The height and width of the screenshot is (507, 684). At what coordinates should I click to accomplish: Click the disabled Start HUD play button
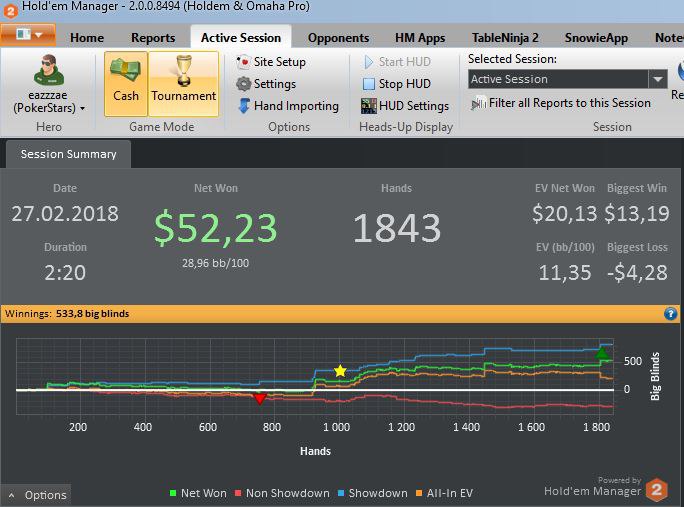[x=369, y=62]
